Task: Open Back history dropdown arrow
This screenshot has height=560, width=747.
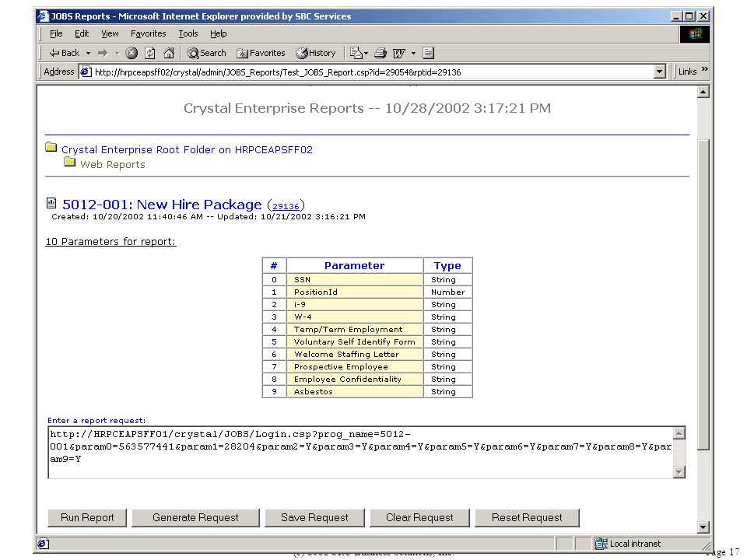Action: [88, 54]
